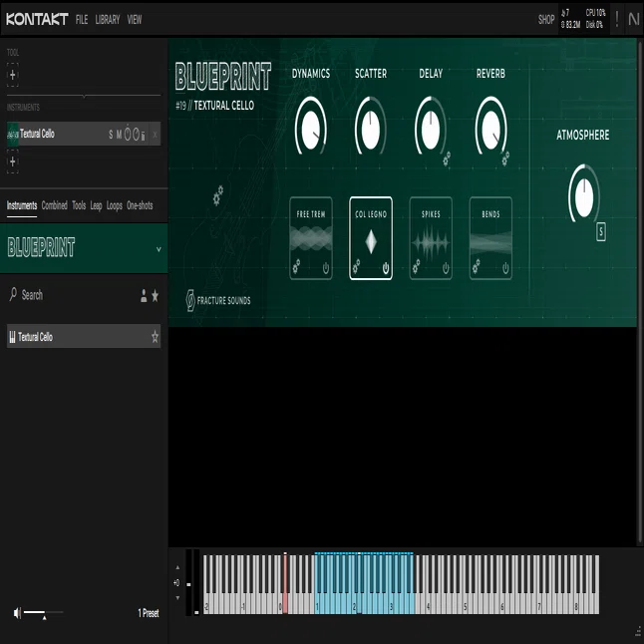The image size is (644, 644).
Task: Click the piano icon of Textural Cello preset
Action: coord(12,337)
